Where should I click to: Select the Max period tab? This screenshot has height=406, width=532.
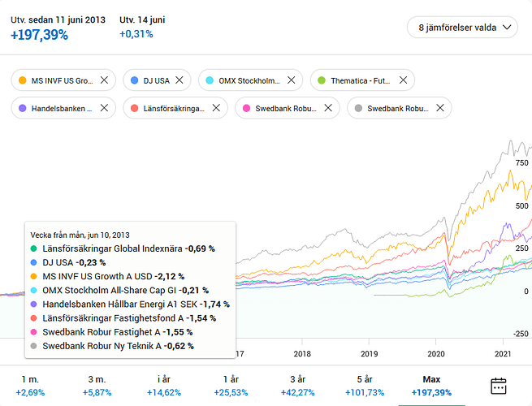[431, 386]
